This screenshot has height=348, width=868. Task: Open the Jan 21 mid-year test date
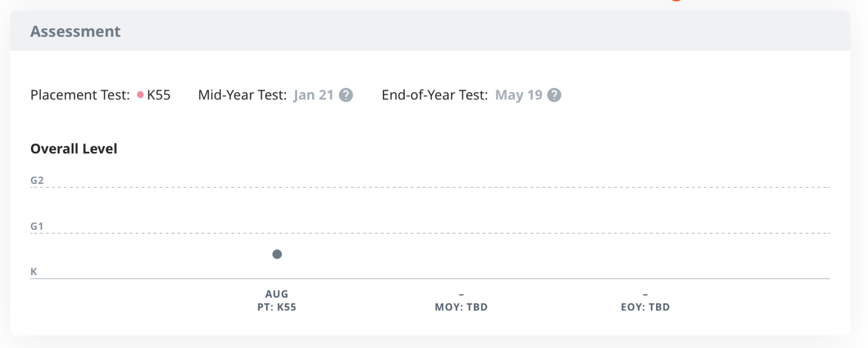point(313,95)
